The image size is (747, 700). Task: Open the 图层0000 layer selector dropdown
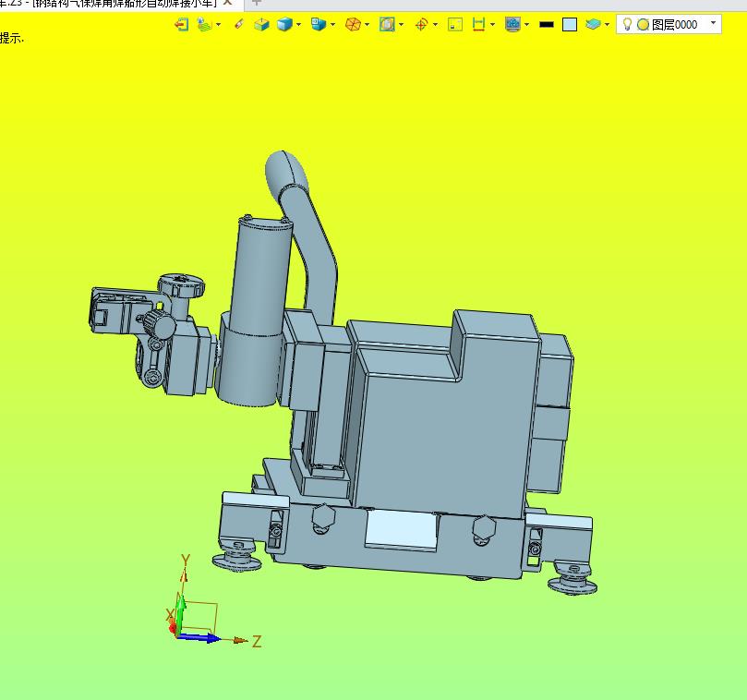coord(713,22)
